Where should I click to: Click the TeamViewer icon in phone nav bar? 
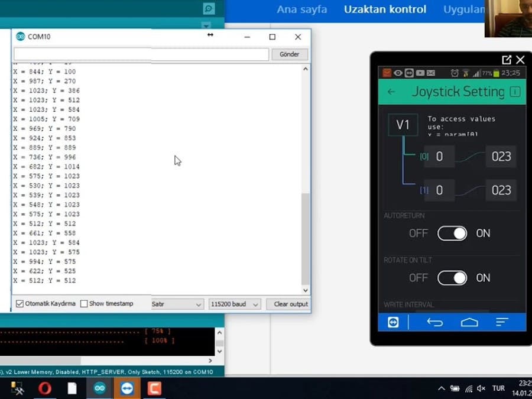pyautogui.click(x=393, y=322)
